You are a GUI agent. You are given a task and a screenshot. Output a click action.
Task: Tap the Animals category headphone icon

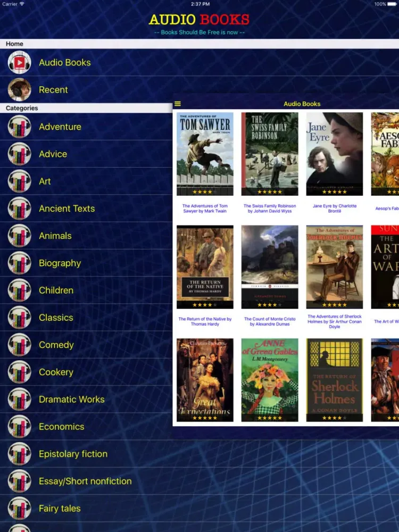[19, 236]
